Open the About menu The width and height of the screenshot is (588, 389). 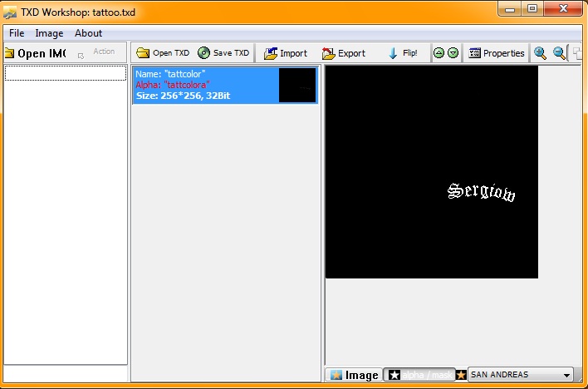click(88, 33)
